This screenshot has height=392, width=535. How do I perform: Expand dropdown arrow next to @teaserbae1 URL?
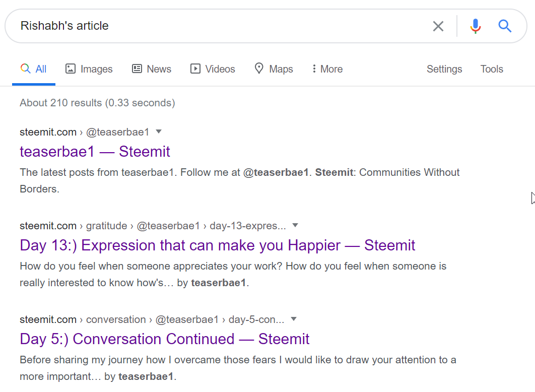(x=159, y=132)
